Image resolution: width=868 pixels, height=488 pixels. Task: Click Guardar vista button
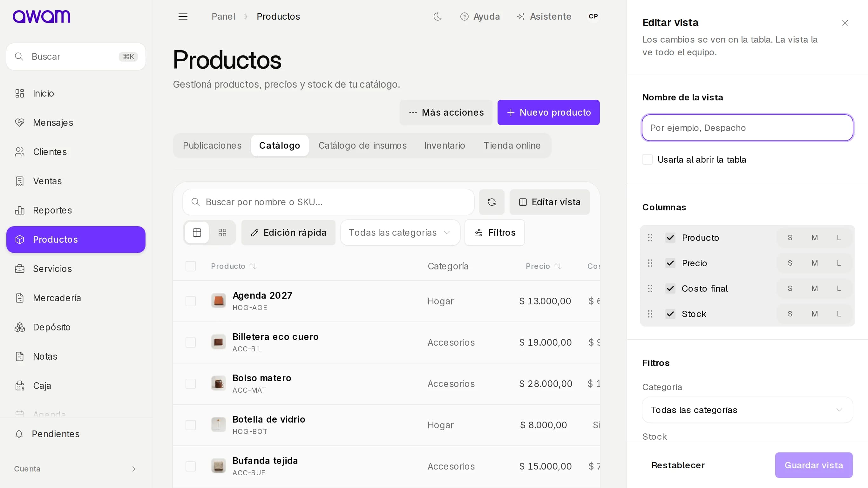coord(814,465)
